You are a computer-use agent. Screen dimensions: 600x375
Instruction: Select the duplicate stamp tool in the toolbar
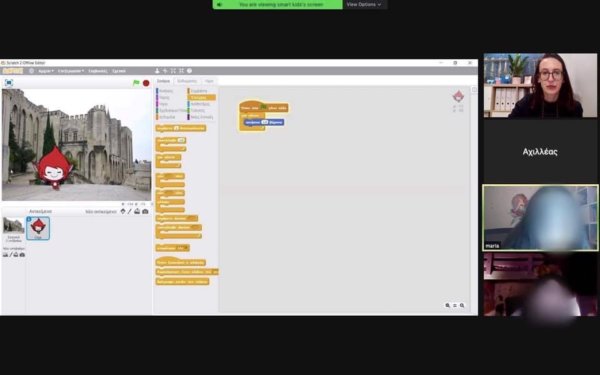pyautogui.click(x=157, y=71)
